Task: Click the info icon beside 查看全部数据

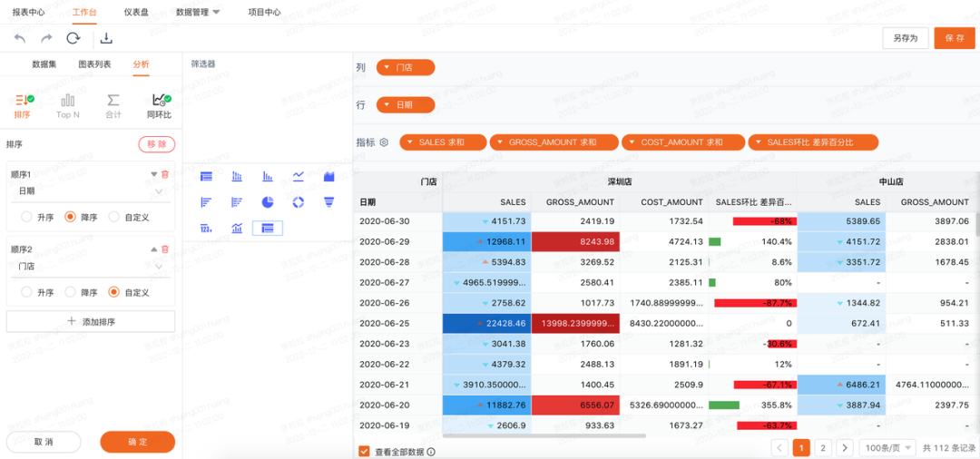Action: pos(431,452)
